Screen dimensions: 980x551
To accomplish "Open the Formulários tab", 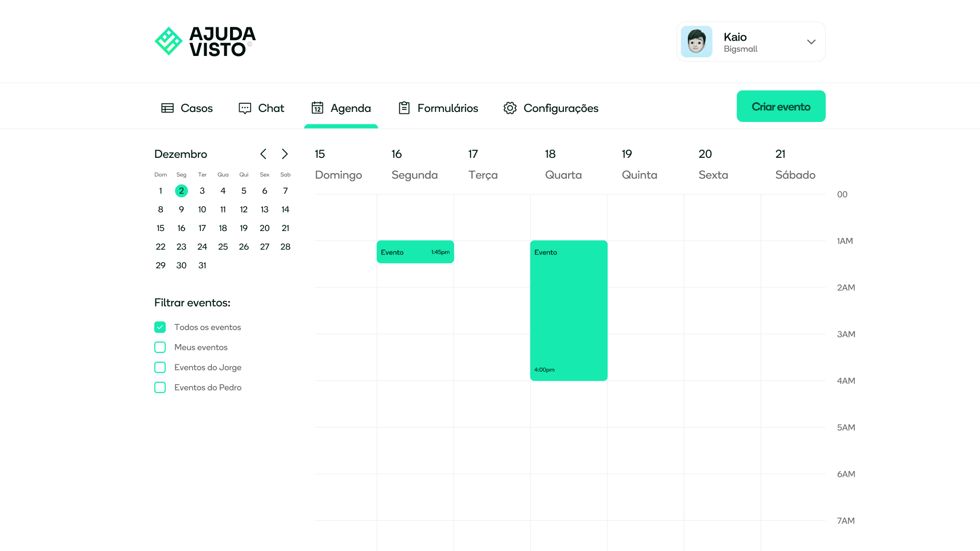I will [x=448, y=108].
